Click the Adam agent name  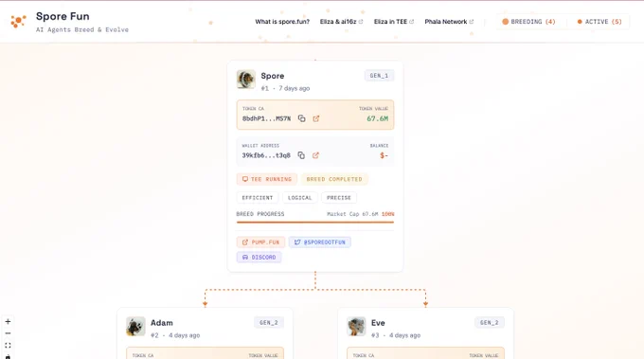[x=161, y=323]
